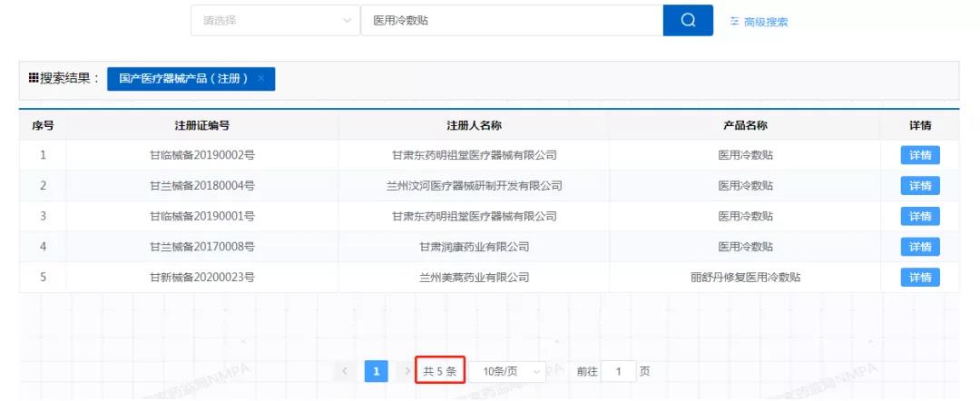This screenshot has height=401, width=980.
Task: Open 详情 for 兰州汶河医疗器械研制开发有限公司
Action: (919, 186)
